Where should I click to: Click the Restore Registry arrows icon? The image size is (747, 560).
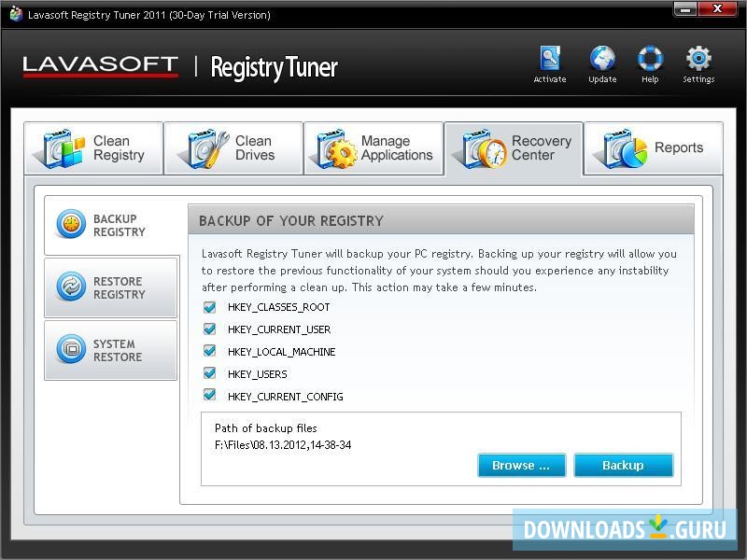click(71, 287)
